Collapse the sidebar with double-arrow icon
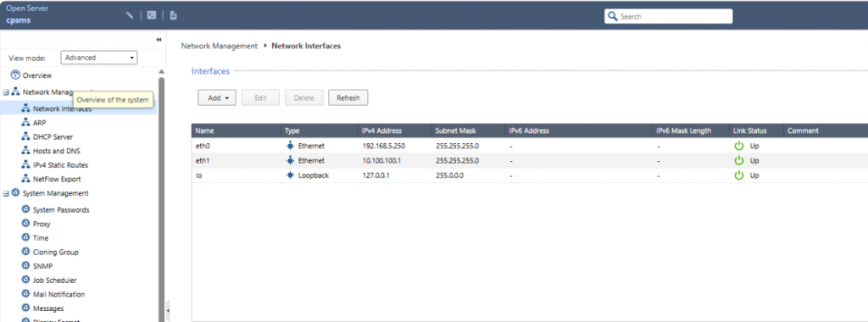 click(159, 40)
